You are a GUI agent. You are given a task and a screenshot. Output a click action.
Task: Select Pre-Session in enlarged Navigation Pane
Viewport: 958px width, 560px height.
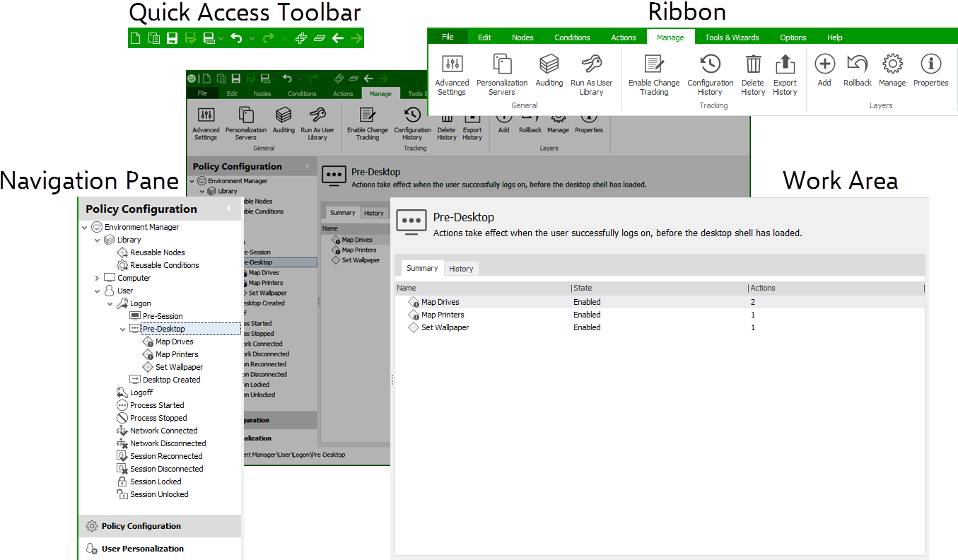163,316
